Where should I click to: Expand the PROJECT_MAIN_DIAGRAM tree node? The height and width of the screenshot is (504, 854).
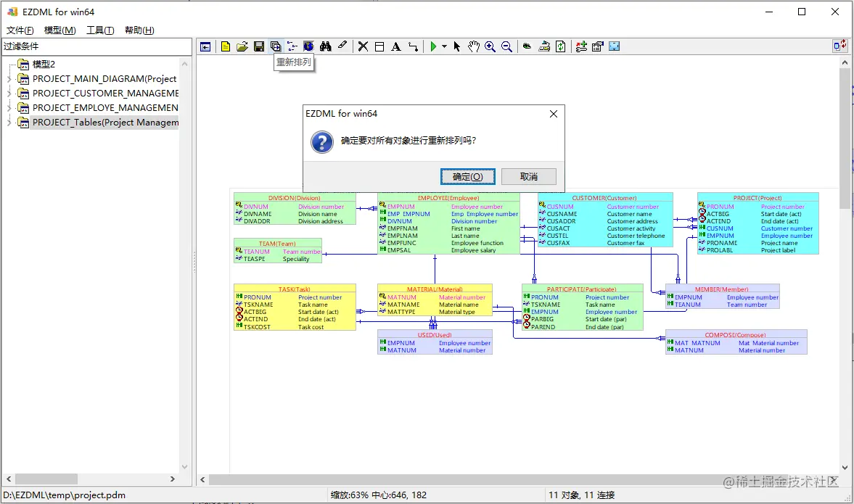coord(9,79)
